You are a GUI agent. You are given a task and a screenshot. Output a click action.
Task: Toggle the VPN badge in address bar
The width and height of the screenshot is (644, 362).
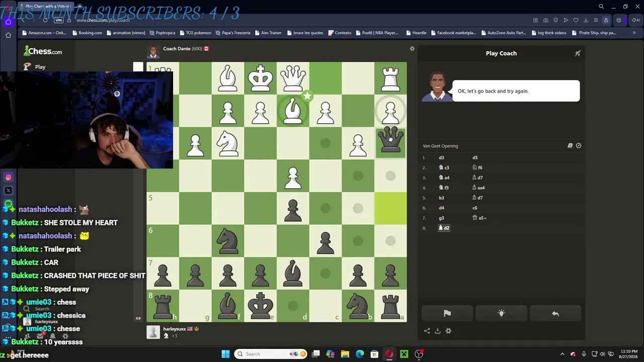[59, 20]
